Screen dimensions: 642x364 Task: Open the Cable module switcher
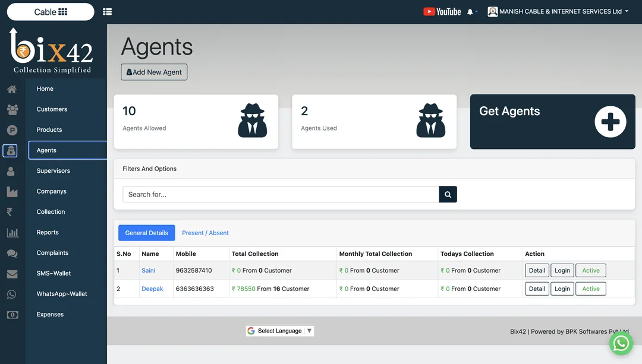[51, 12]
